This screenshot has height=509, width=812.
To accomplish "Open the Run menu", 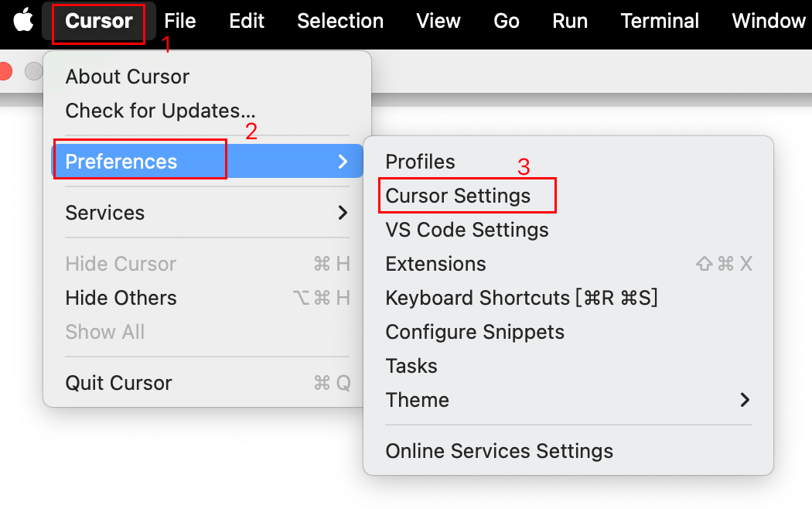I will click(570, 21).
